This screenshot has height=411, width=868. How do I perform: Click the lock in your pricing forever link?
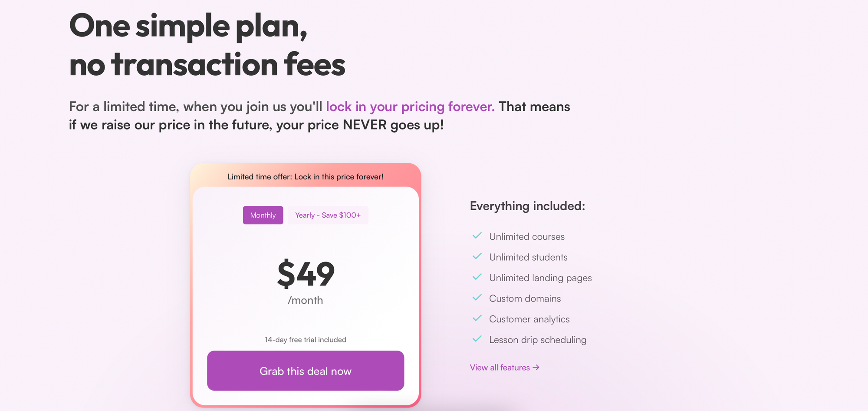[410, 106]
